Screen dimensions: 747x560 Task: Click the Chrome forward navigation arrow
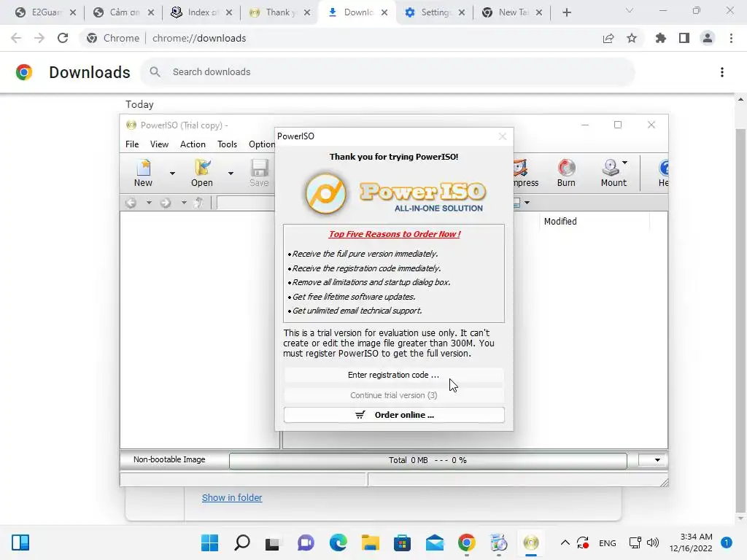pyautogui.click(x=39, y=38)
